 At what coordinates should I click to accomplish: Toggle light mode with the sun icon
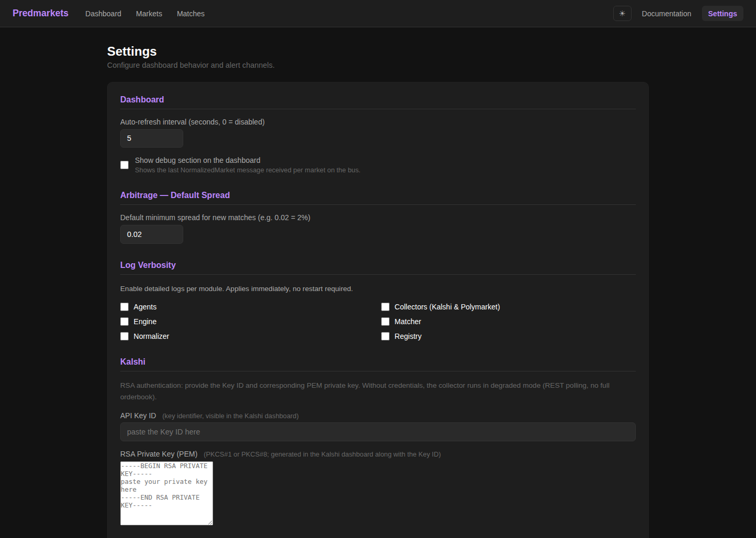coord(622,13)
